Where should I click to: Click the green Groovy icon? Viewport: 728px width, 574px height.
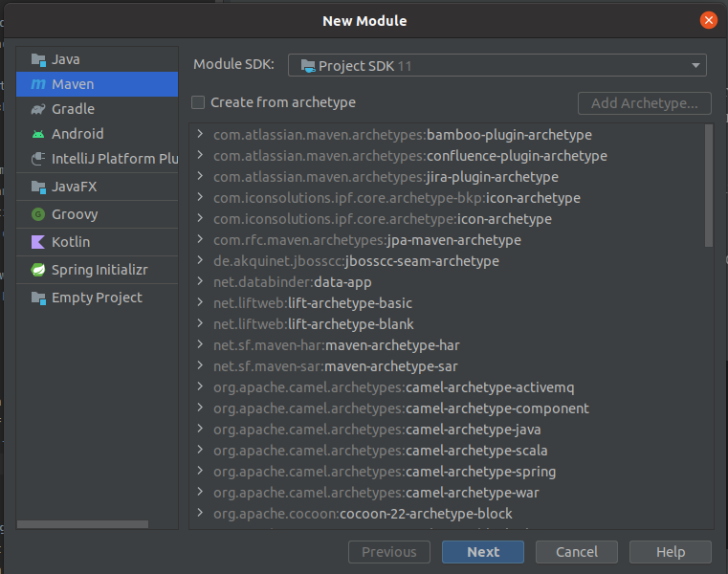(x=37, y=214)
